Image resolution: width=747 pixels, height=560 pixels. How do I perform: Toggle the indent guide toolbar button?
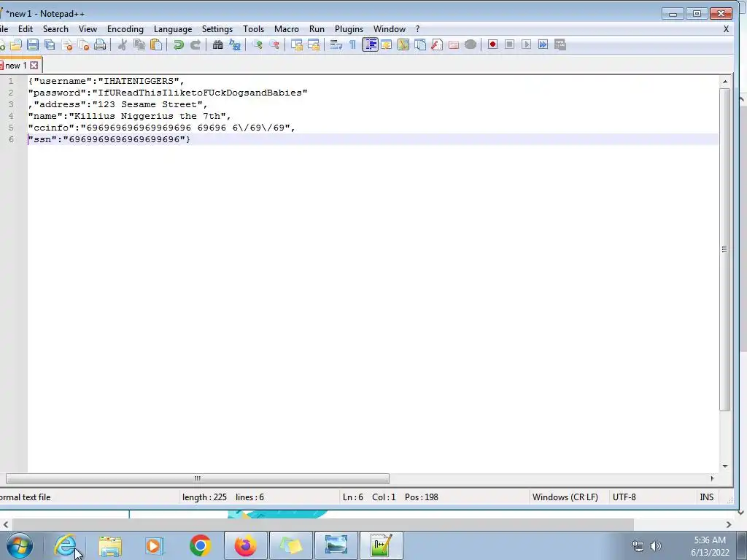370,44
